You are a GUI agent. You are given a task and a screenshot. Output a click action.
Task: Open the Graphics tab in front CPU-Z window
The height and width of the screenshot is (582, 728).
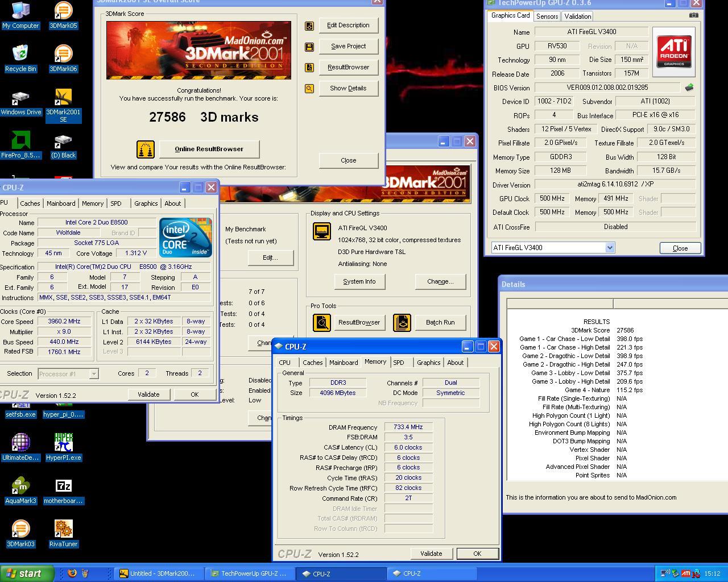[x=428, y=363]
